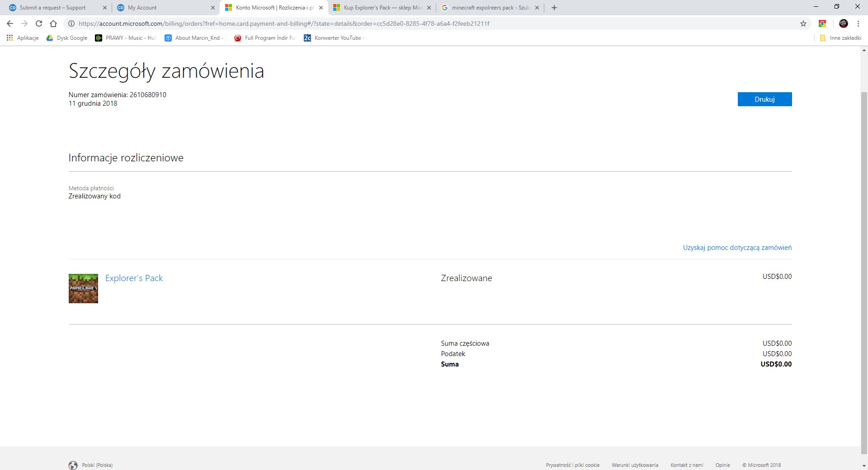Open the Inne zakładki folder

coord(840,38)
